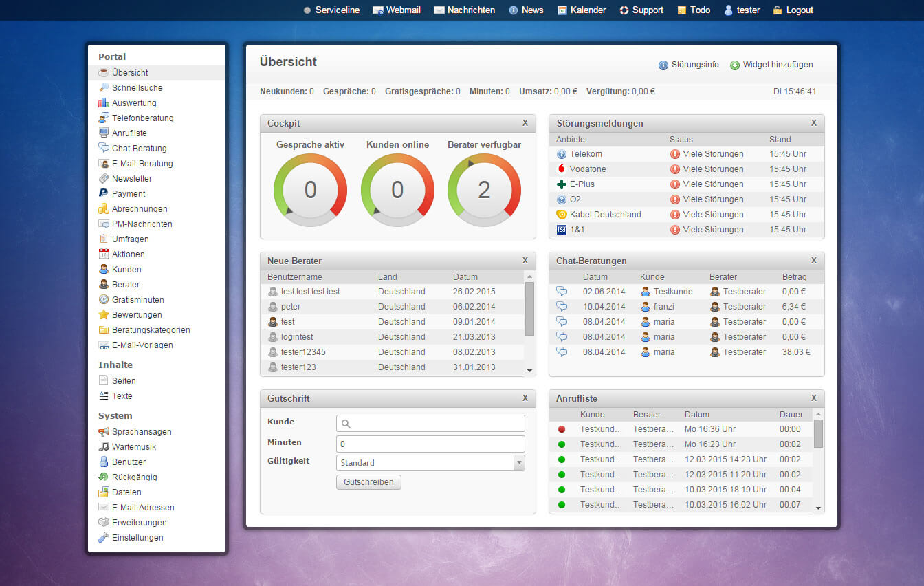Click the Sprachansagen megaphone icon

(x=104, y=431)
